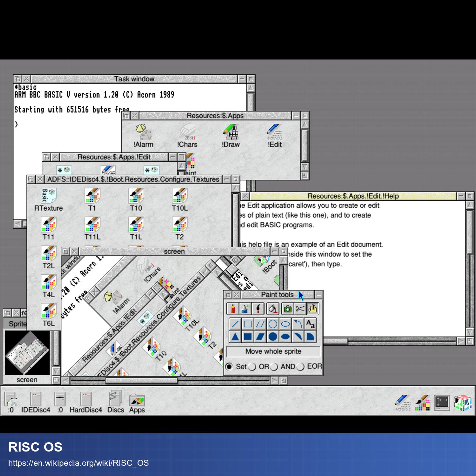476x476 pixels.
Task: Open !Draw in the Resources:$.Apps window
Action: [x=231, y=136]
